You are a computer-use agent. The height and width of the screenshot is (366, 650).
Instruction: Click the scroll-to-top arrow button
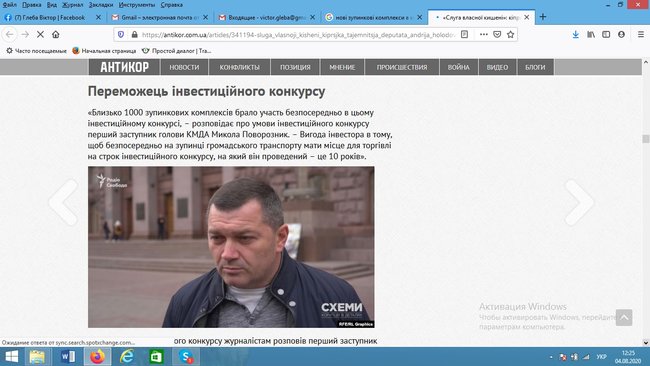click(x=624, y=318)
